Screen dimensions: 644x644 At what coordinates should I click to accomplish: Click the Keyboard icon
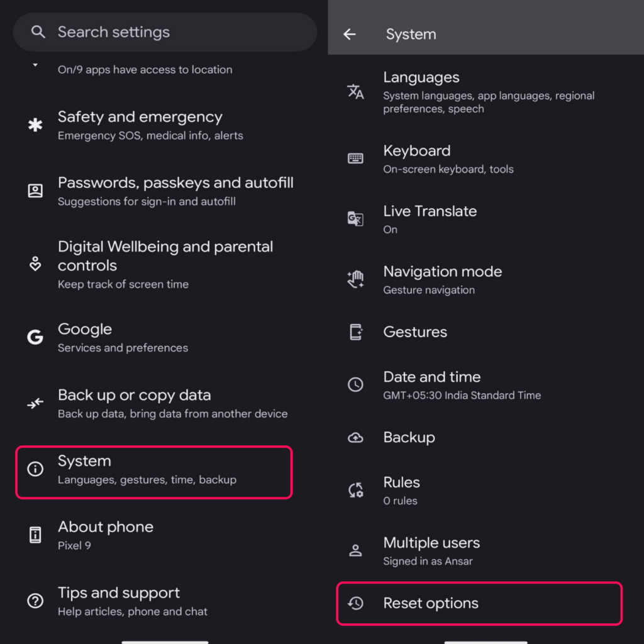tap(355, 158)
